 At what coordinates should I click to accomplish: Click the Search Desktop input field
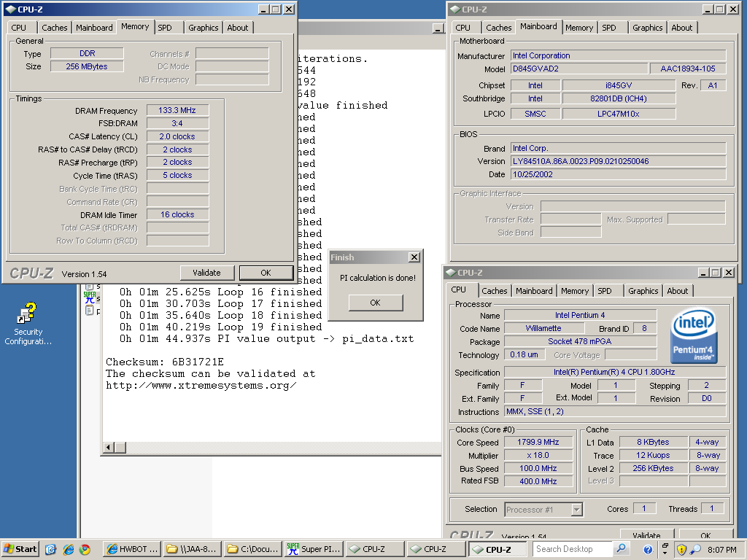[x=572, y=549]
